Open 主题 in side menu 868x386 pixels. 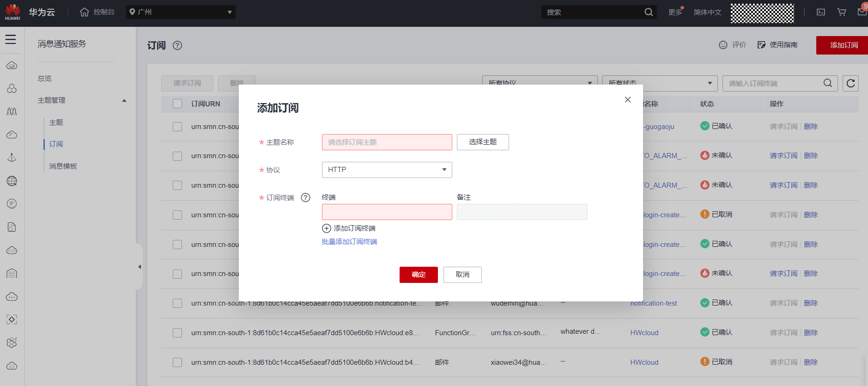(56, 123)
